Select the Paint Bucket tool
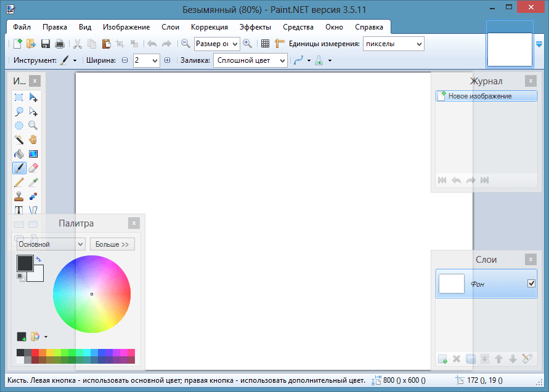Viewport: 549px width, 392px height. pos(19,154)
